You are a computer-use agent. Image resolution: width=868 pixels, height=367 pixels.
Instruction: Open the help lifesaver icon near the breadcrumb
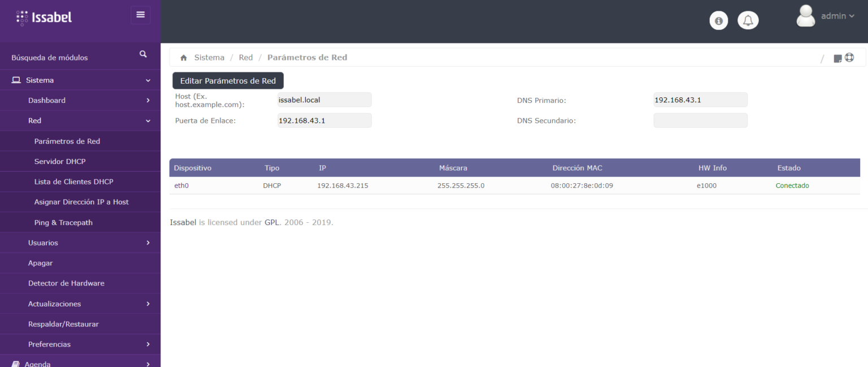tap(849, 57)
